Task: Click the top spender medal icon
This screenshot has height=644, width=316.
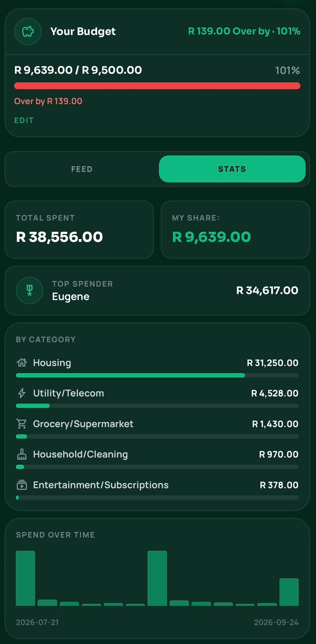Action: pos(29,290)
